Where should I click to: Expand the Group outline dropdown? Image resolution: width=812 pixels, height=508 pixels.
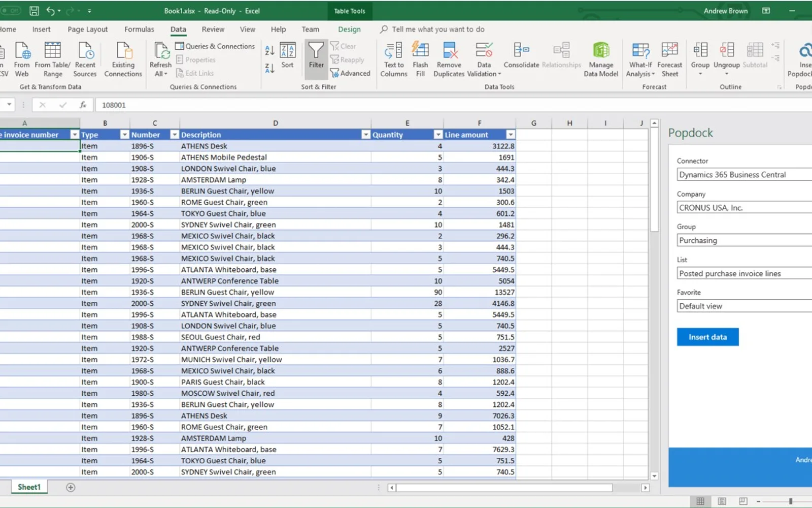pos(700,74)
